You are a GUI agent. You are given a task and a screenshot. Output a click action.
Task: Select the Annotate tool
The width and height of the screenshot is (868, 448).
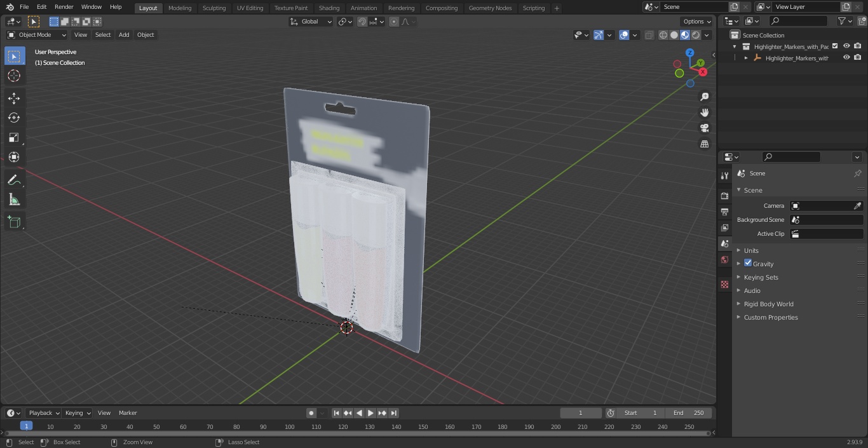(x=14, y=180)
